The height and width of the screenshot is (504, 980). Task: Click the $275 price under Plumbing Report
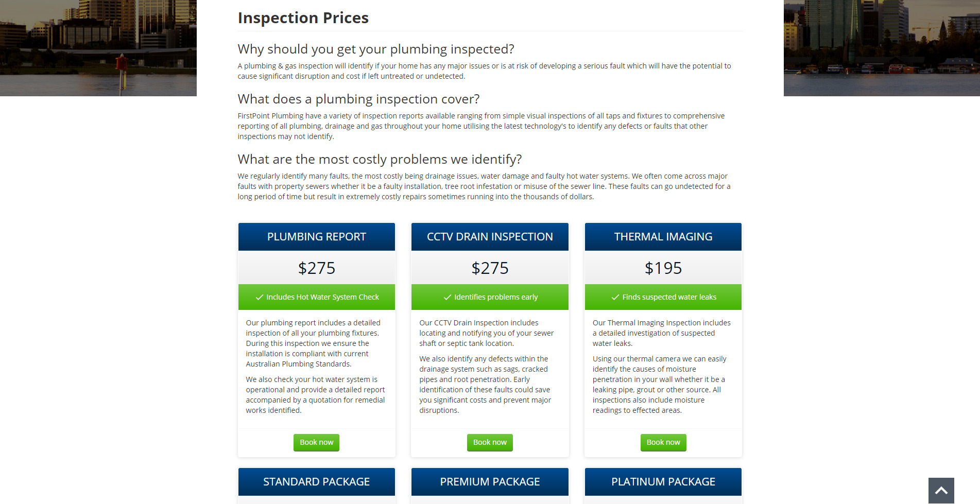click(x=316, y=268)
